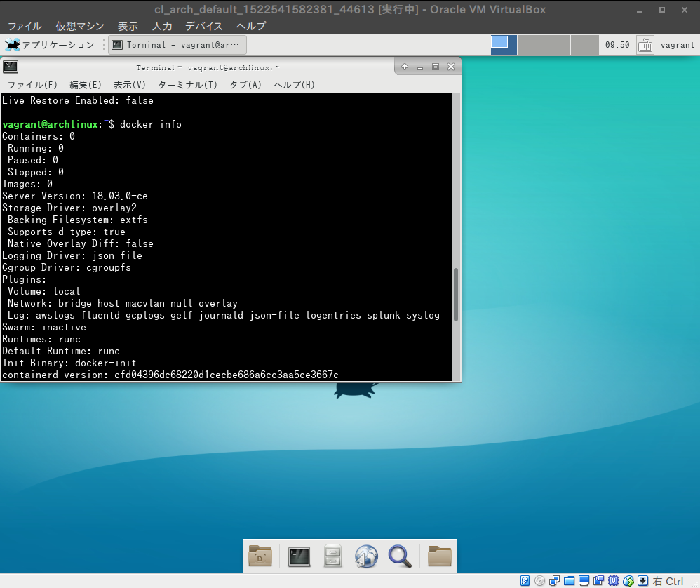
Task: Maximize the terminal window
Action: tap(436, 67)
